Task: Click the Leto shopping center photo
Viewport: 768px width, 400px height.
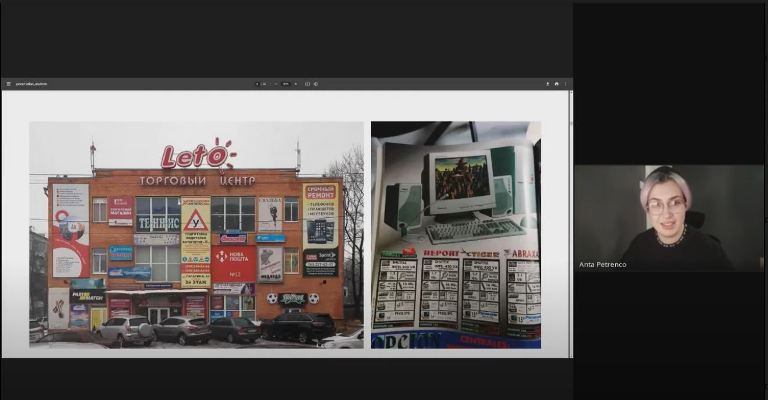Action: (x=196, y=235)
